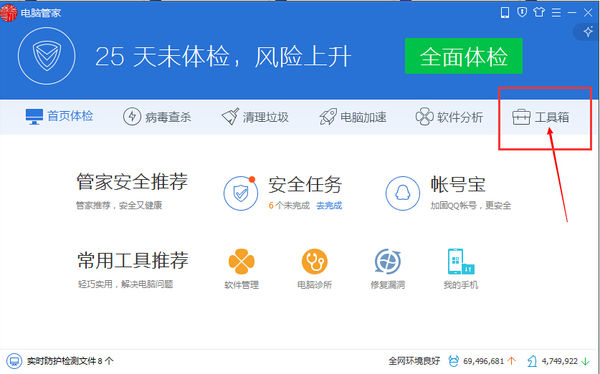Open 我的手机 icon

[461, 261]
